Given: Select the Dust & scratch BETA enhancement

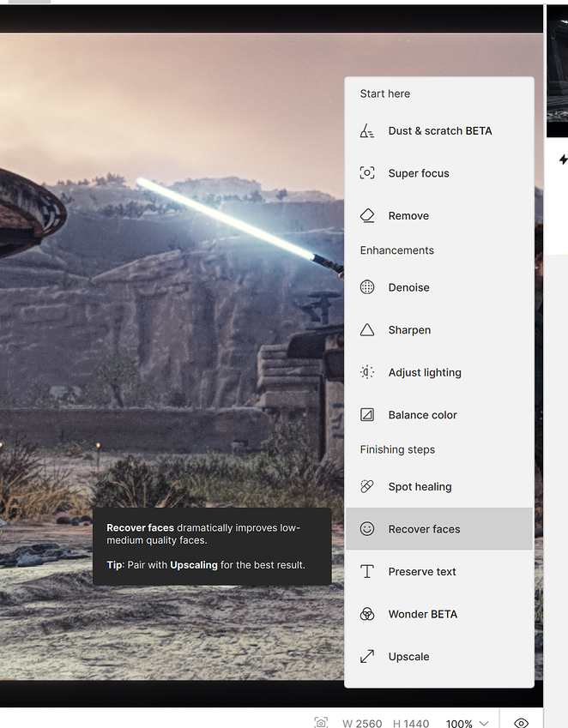Looking at the screenshot, I should click(439, 131).
